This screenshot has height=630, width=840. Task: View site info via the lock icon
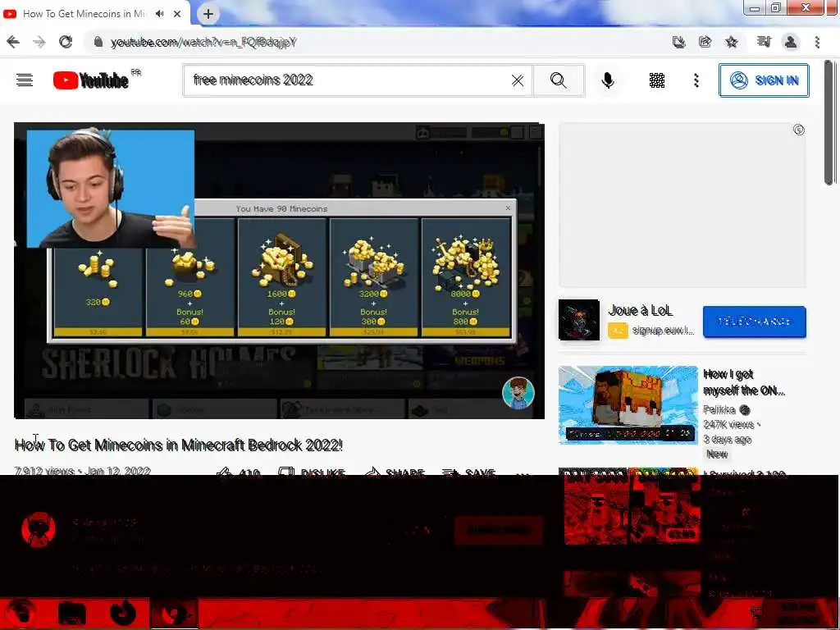[x=98, y=42]
